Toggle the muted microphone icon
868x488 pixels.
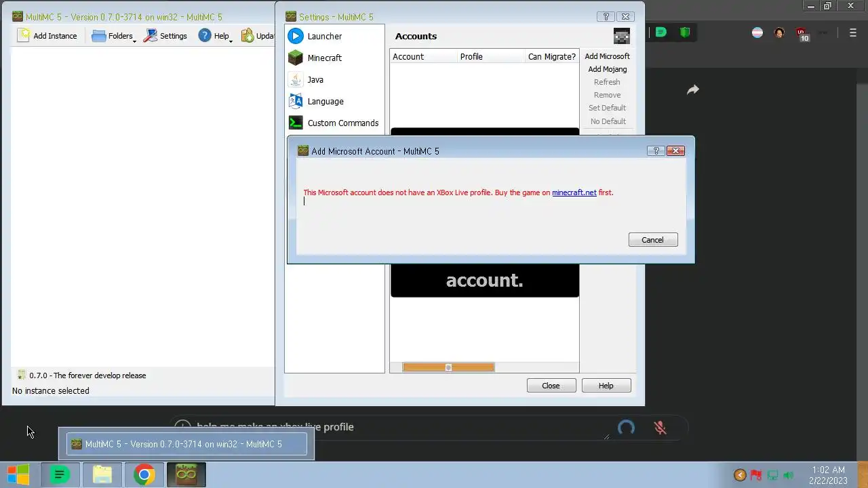(660, 428)
